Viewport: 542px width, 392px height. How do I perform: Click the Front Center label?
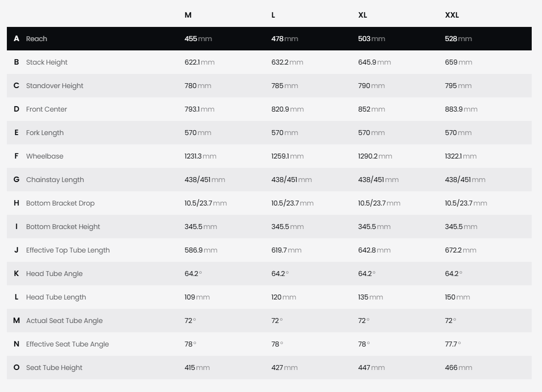pos(47,109)
